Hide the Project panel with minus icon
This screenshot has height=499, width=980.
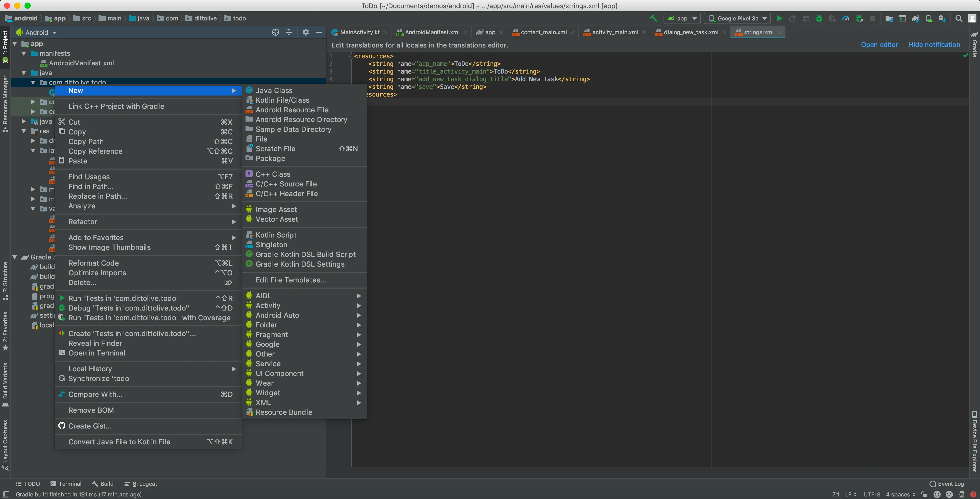319,32
